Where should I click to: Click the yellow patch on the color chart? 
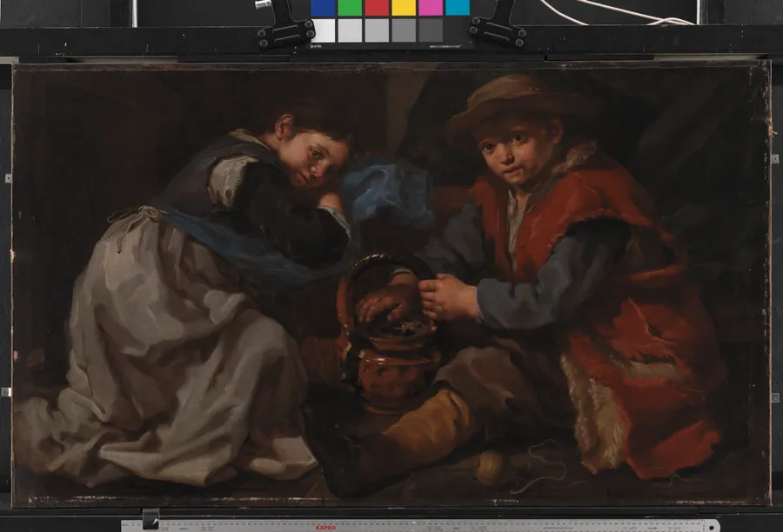click(x=404, y=8)
